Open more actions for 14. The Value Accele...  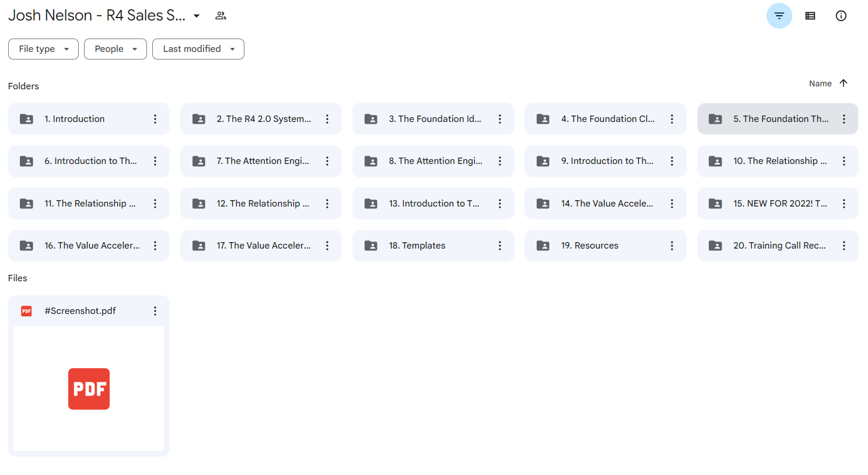point(672,204)
